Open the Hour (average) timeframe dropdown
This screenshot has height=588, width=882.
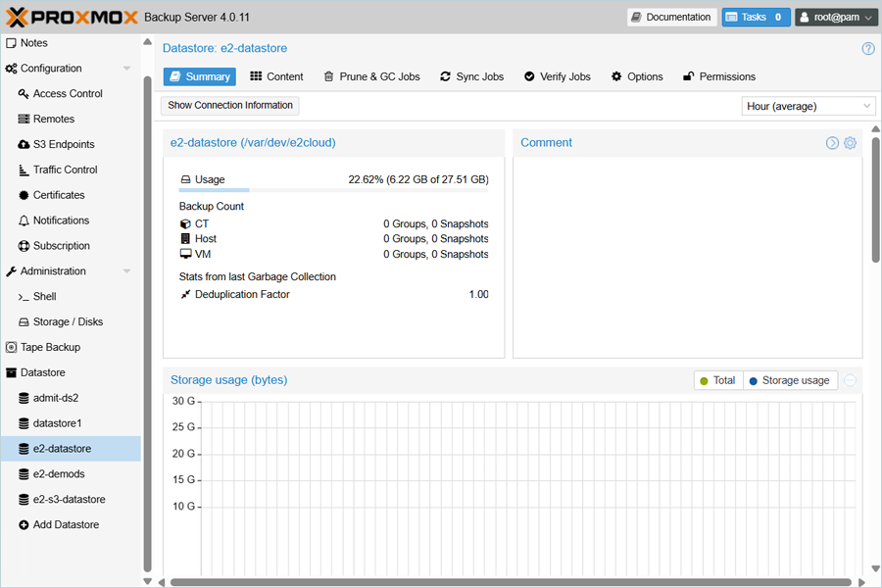[808, 106]
